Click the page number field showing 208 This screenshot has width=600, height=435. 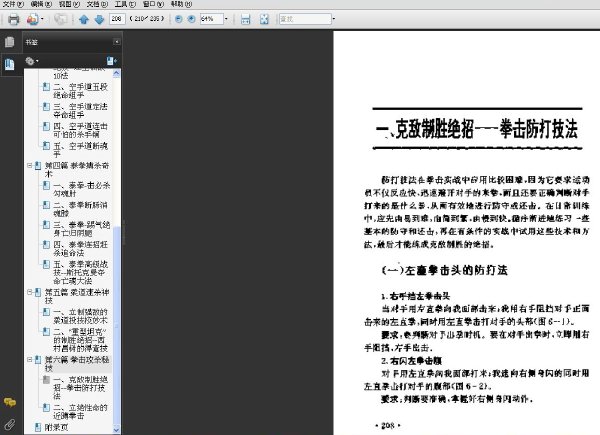tap(117, 18)
